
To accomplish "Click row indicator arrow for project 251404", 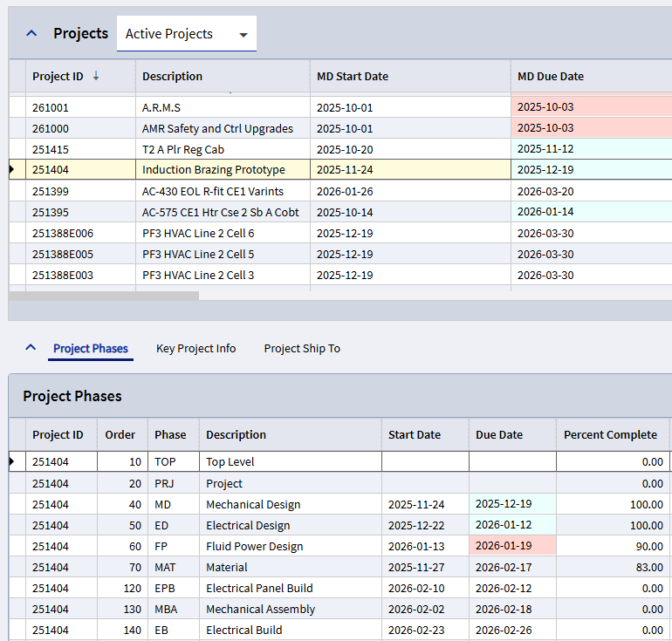I will [x=12, y=170].
